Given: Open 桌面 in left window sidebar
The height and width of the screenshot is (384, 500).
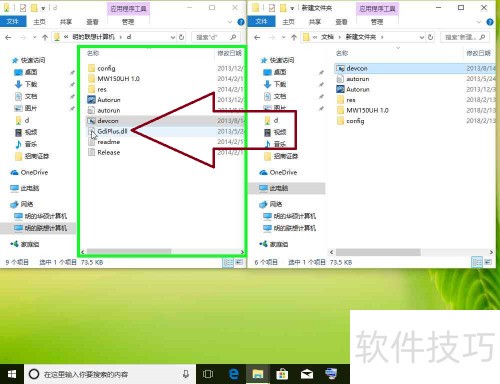Looking at the screenshot, I should (x=26, y=72).
